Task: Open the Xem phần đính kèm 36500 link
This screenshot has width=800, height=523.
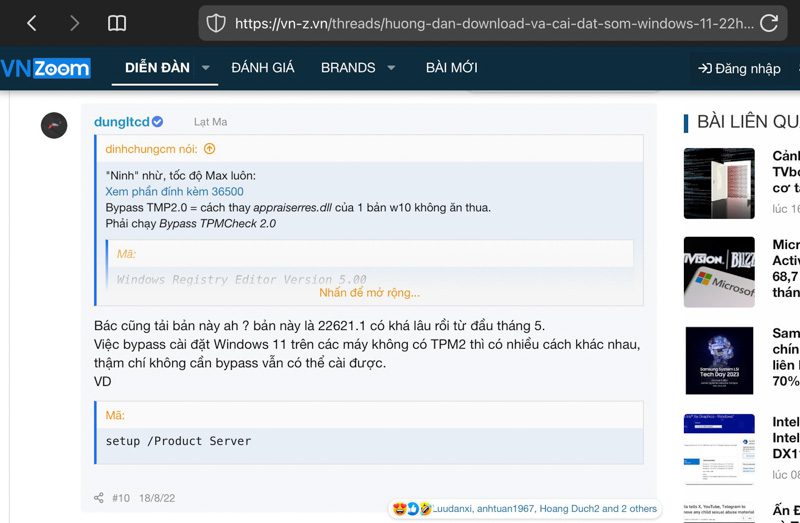Action: (174, 191)
